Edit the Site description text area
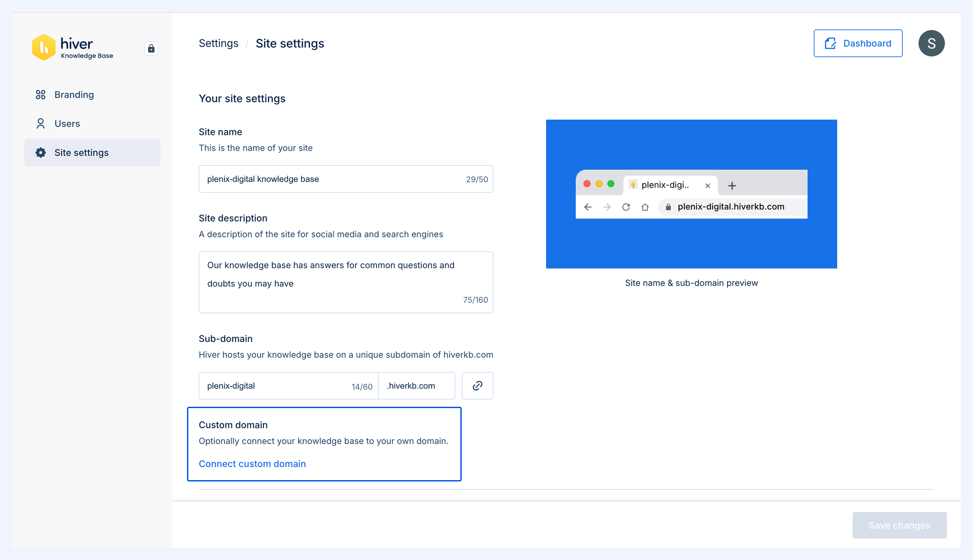973x560 pixels. 346,282
